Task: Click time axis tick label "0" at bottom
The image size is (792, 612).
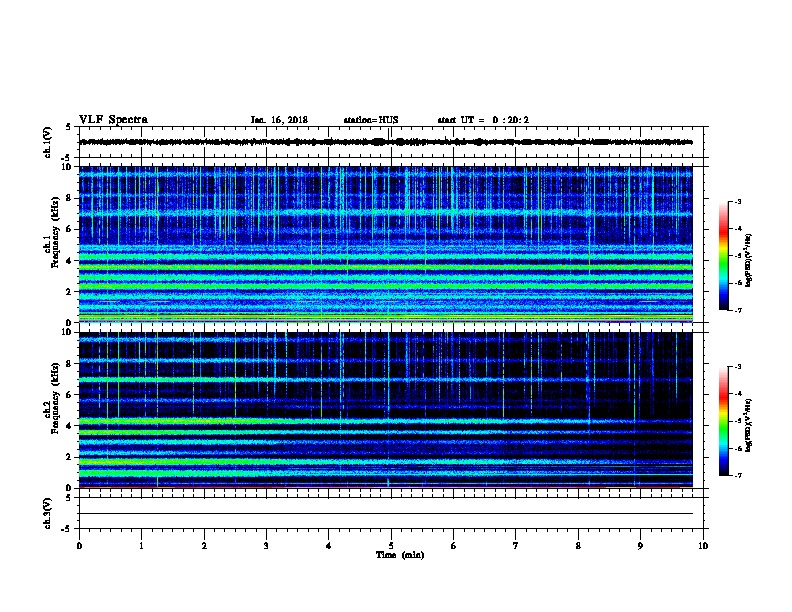Action: click(x=79, y=545)
